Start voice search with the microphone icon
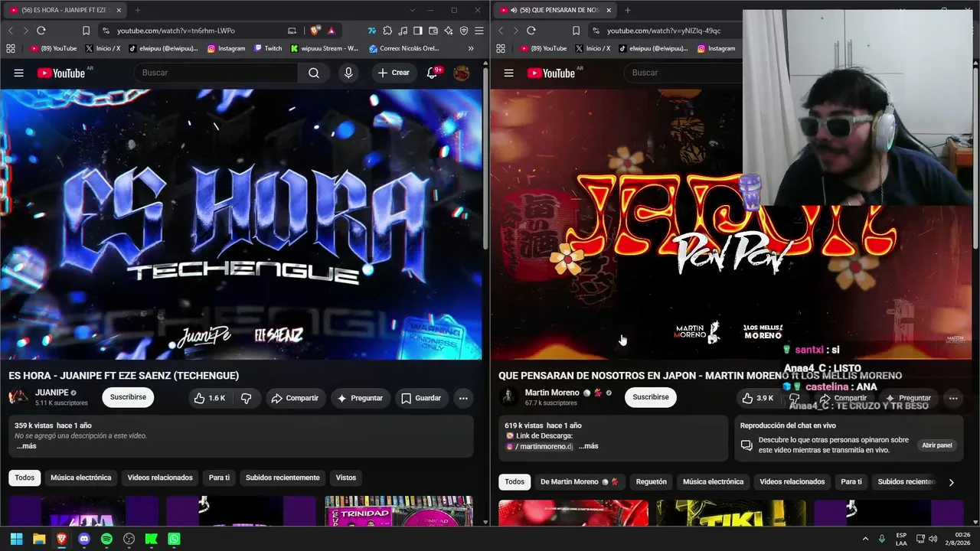 348,73
